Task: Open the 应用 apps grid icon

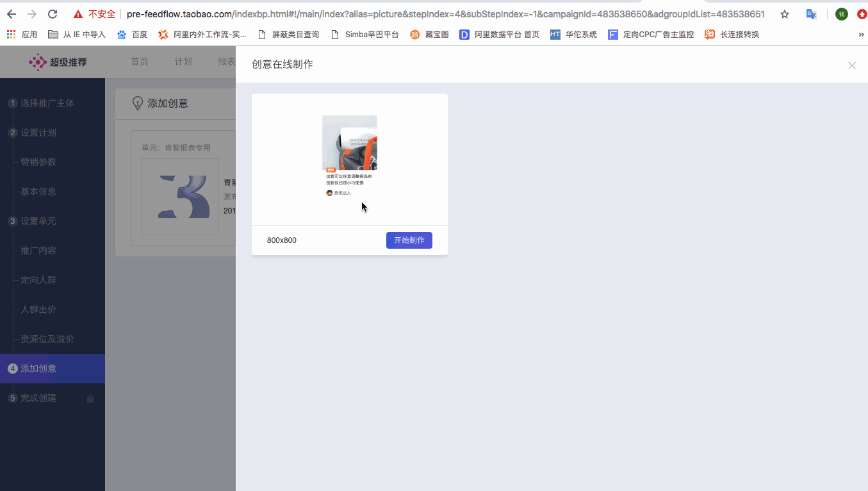Action: point(12,35)
